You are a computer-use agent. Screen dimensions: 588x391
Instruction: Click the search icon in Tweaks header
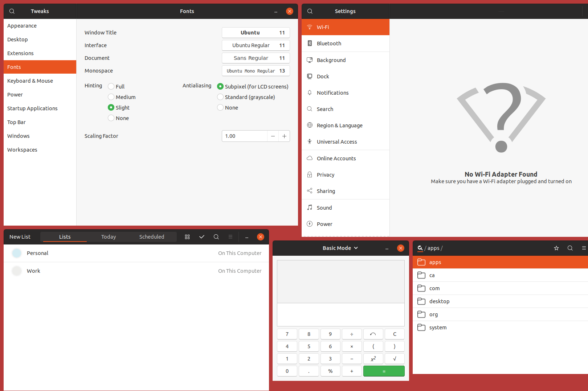click(12, 11)
